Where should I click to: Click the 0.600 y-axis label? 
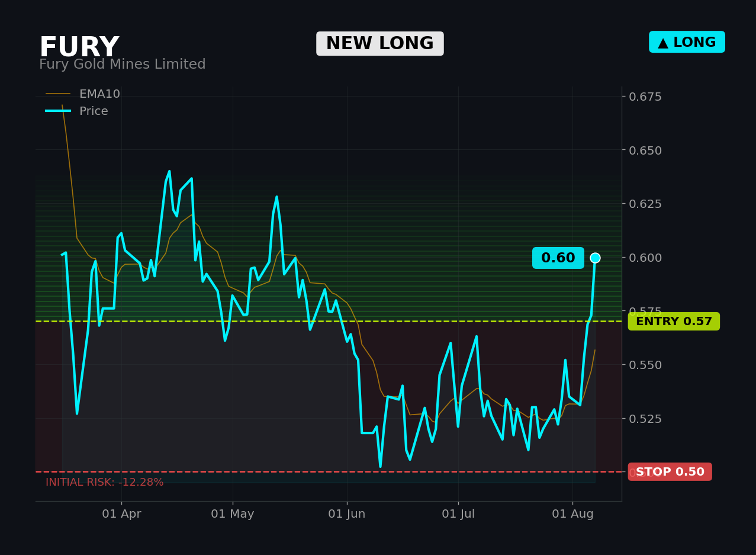645,258
